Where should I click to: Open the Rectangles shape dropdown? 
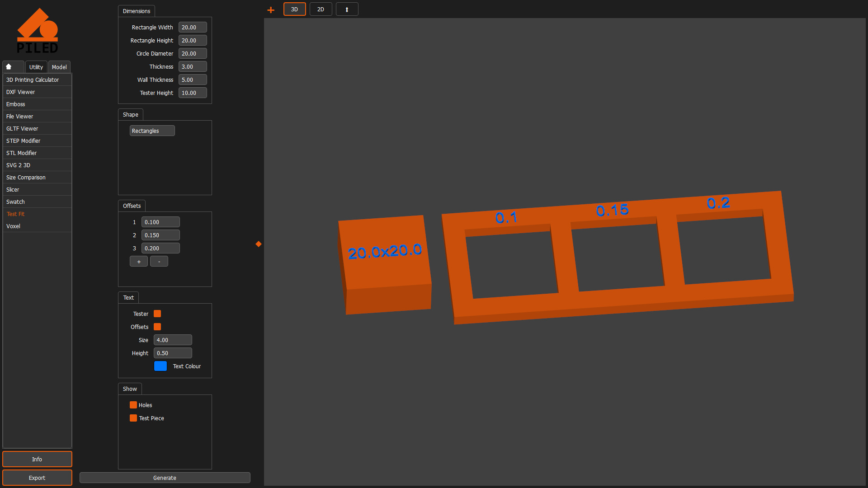[152, 130]
